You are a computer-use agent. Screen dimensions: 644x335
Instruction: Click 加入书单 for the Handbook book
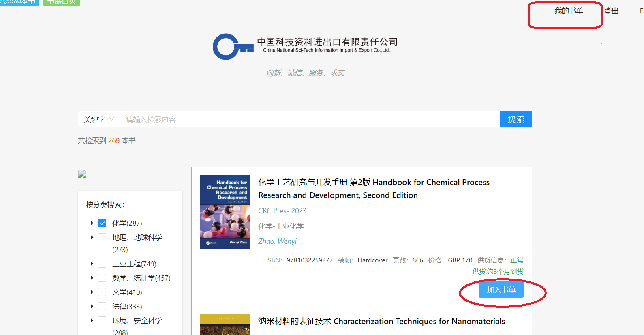[501, 290]
